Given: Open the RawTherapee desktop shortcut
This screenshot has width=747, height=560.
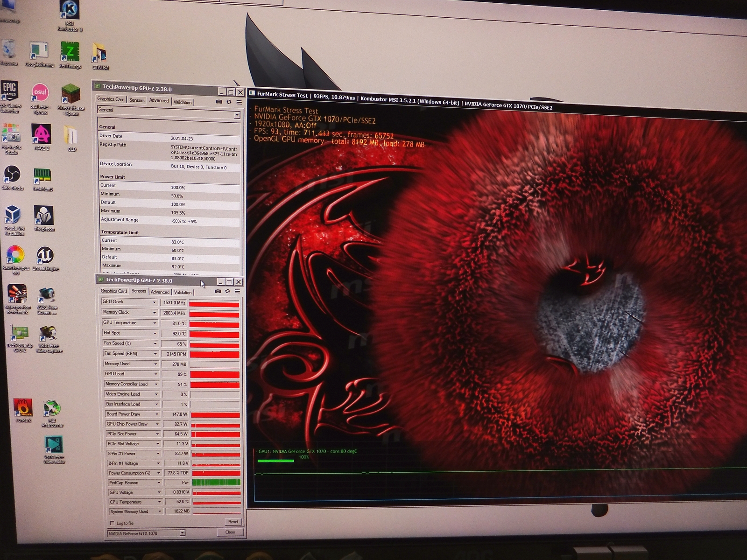Looking at the screenshot, I should [16, 260].
